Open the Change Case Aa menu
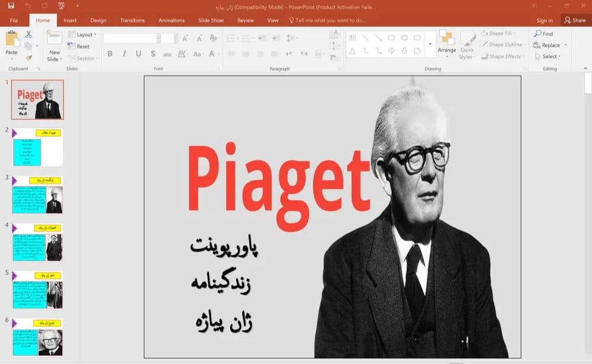This screenshot has height=364, width=592. [198, 54]
